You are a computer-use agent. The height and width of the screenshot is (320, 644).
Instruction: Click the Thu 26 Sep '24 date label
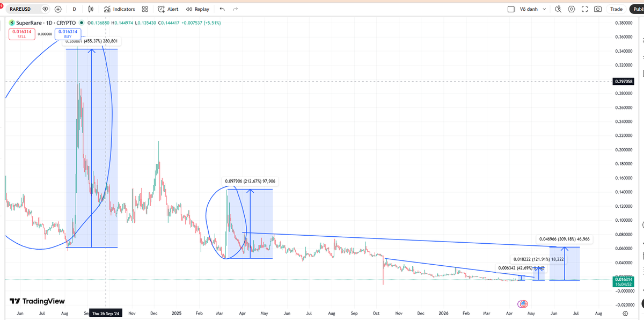click(x=105, y=313)
